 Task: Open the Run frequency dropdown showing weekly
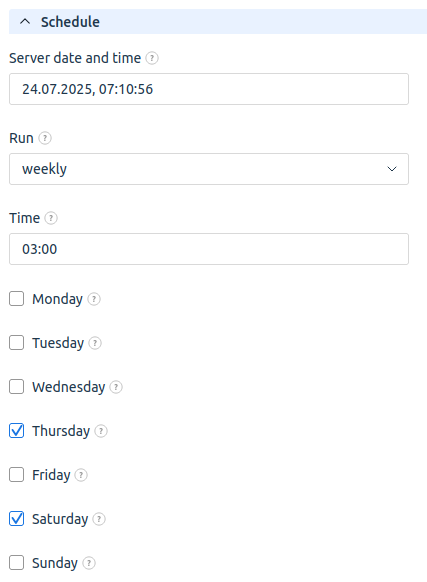[x=209, y=169]
